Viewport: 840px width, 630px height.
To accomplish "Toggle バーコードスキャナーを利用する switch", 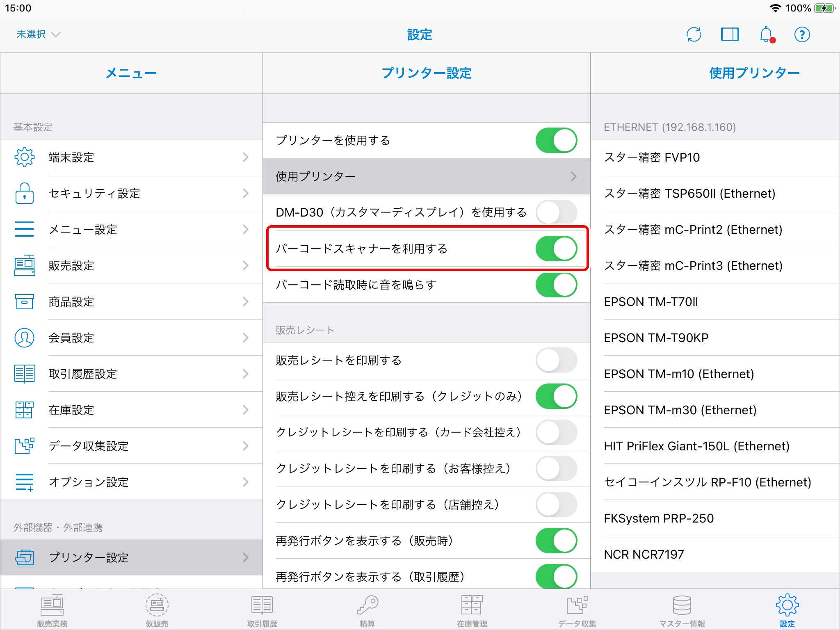I will pyautogui.click(x=556, y=249).
